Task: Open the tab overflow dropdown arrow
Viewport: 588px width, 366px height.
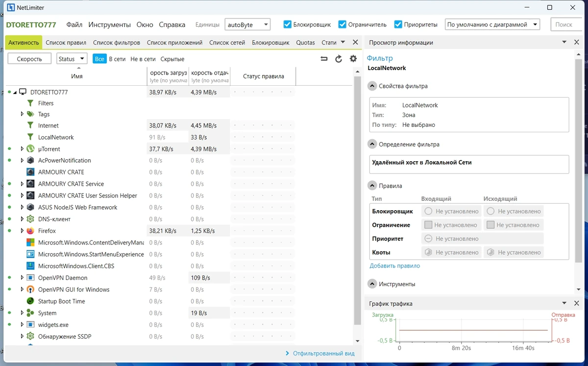Action: click(x=343, y=42)
